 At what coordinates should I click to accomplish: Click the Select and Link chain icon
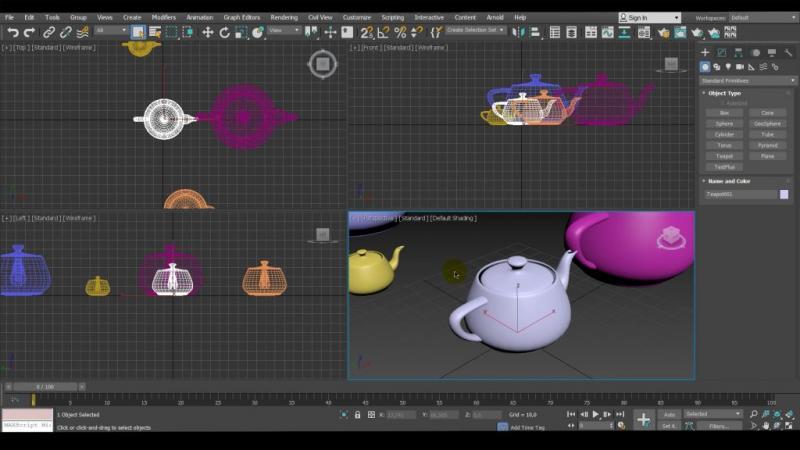point(48,32)
